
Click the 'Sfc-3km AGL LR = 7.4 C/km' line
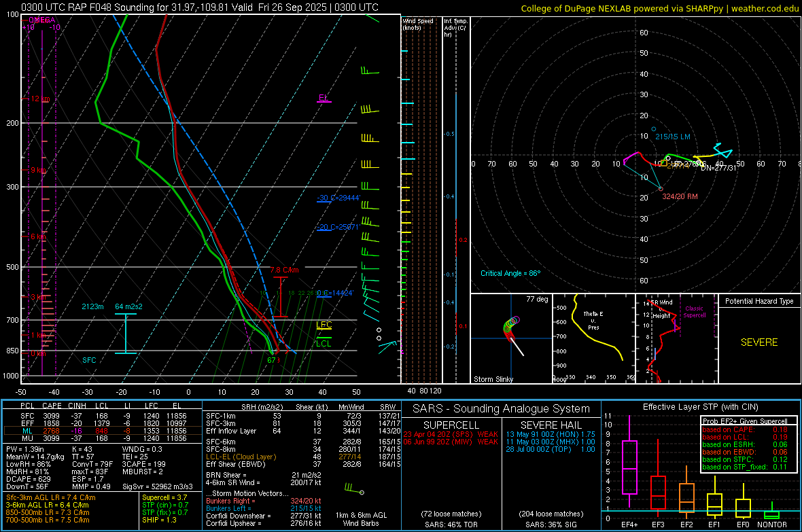pos(51,497)
